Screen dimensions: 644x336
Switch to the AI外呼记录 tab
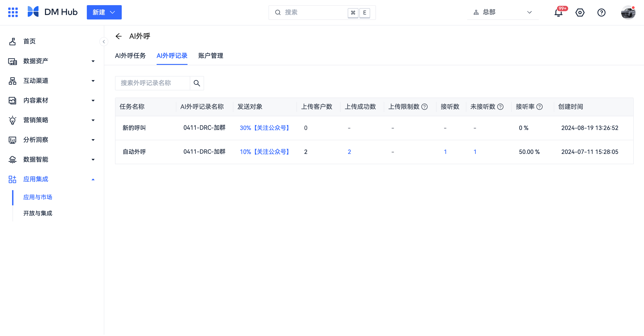172,55
